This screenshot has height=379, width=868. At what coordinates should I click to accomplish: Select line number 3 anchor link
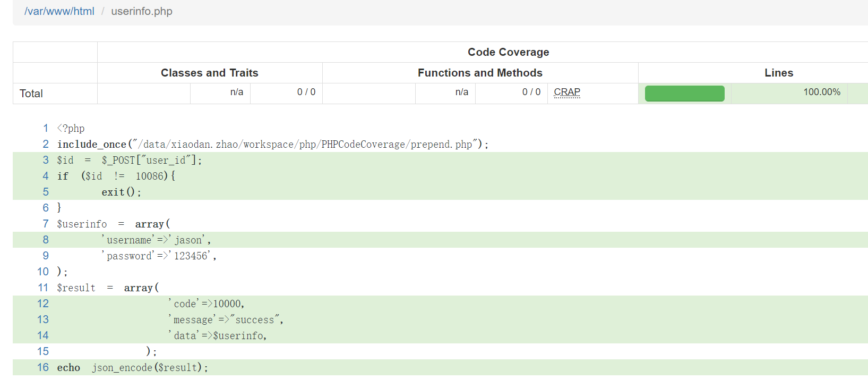click(x=46, y=160)
